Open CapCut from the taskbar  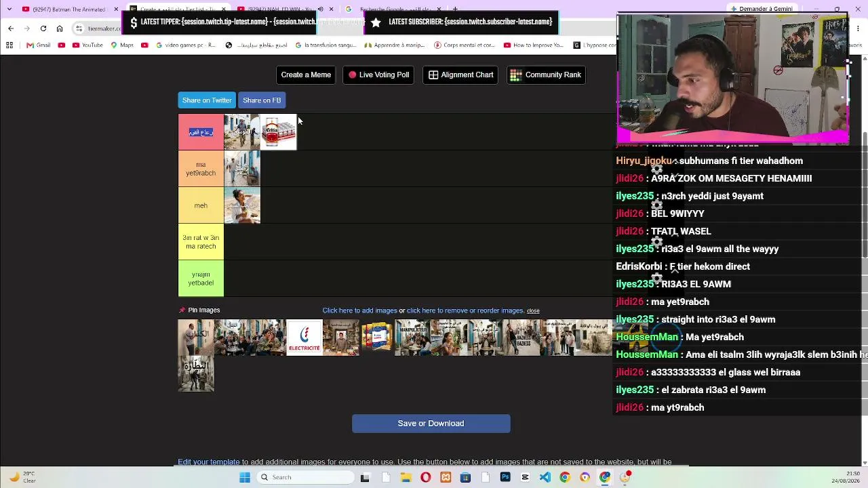[525, 477]
